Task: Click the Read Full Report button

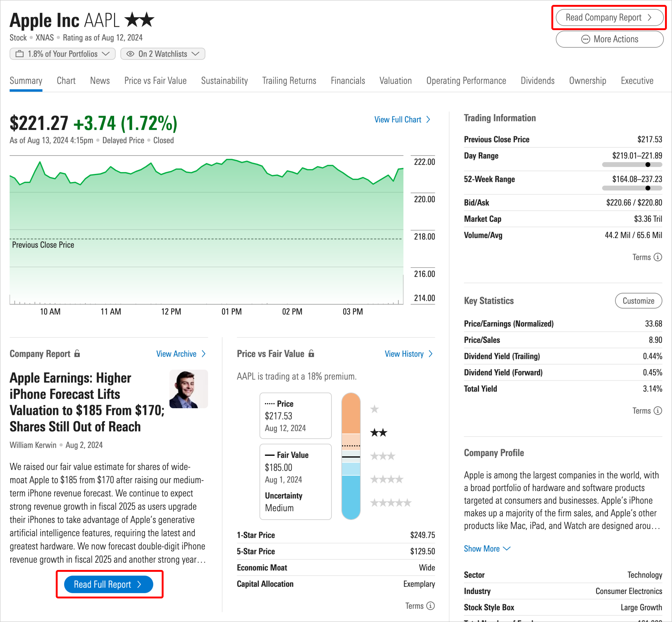Action: click(109, 584)
